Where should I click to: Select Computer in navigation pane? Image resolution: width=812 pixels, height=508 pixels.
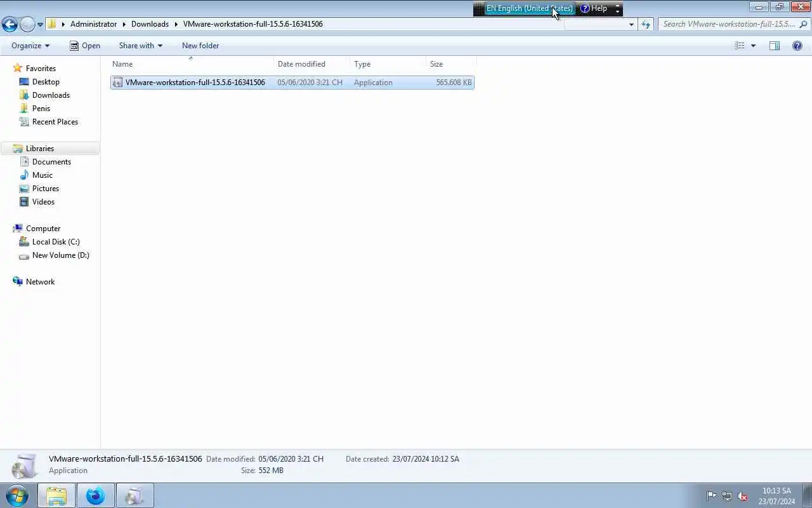43,229
